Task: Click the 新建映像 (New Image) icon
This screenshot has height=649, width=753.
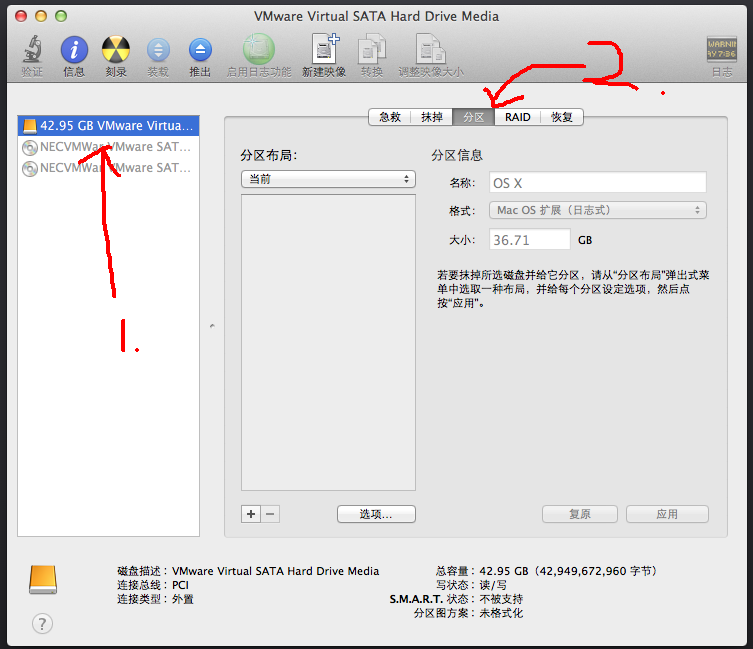Action: (325, 49)
